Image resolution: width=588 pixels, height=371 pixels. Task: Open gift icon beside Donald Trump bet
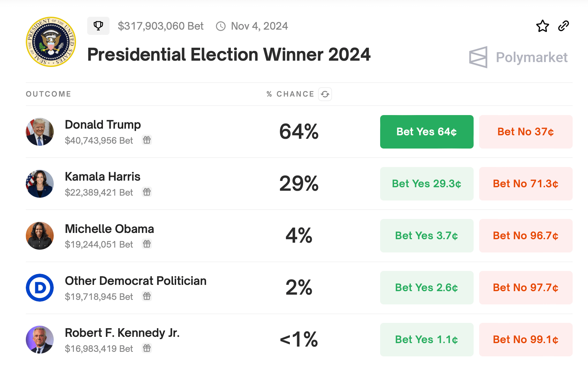(147, 140)
